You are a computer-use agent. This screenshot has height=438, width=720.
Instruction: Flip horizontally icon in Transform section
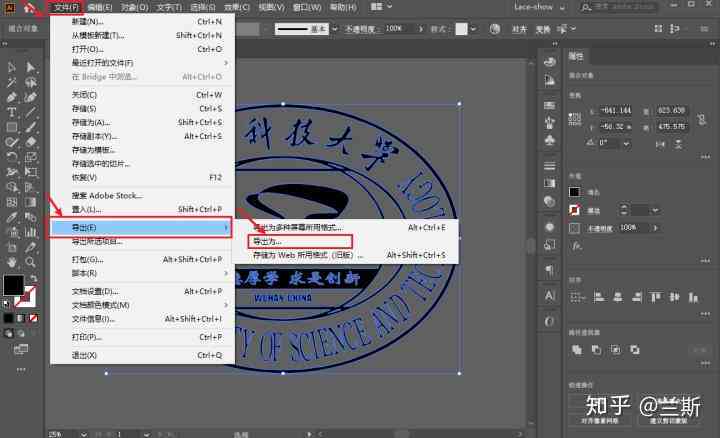coord(660,144)
